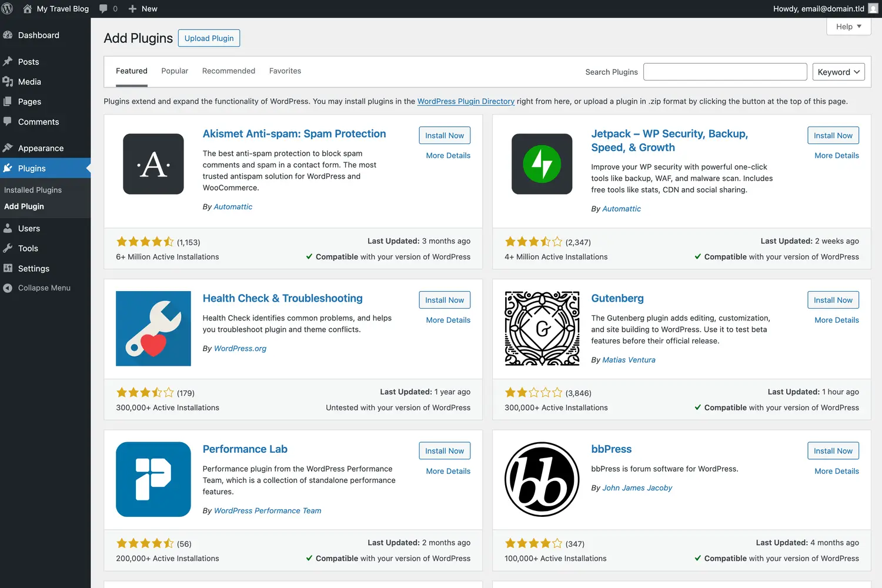Click the Appearance paintbrush icon
This screenshot has height=588, width=882.
(8, 148)
